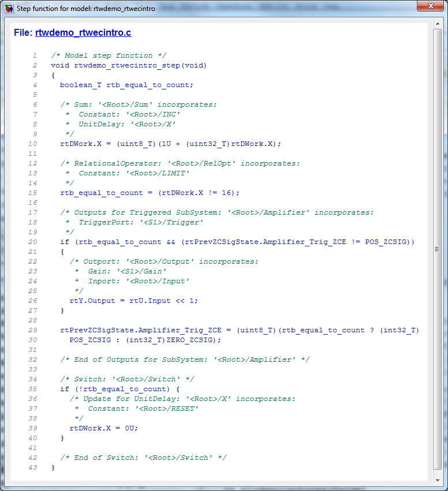Click the Constant '<Root>/LIMIT' comment line
This screenshot has width=448, height=491.
pyautogui.click(x=127, y=173)
